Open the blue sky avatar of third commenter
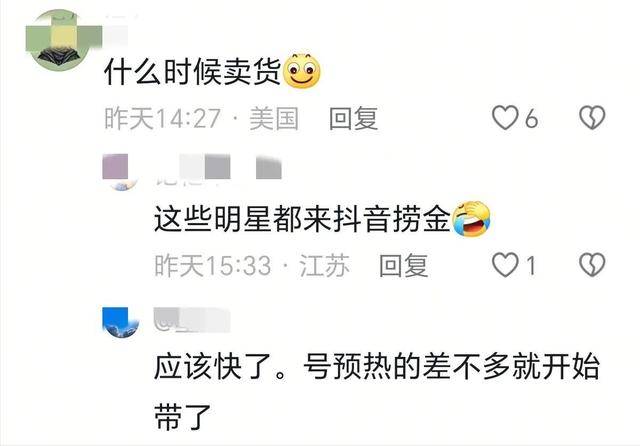The width and height of the screenshot is (640, 446). tap(120, 323)
